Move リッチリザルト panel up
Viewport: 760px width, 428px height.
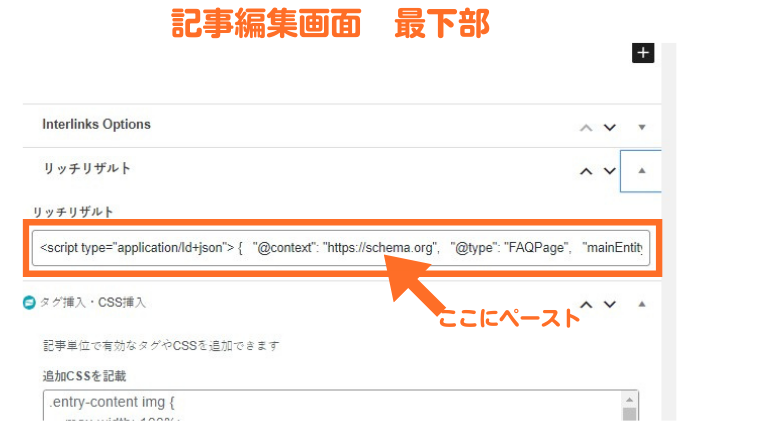tap(586, 171)
